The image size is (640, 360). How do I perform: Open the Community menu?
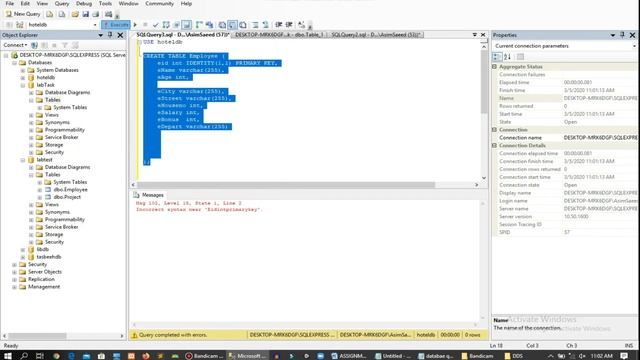tap(159, 4)
